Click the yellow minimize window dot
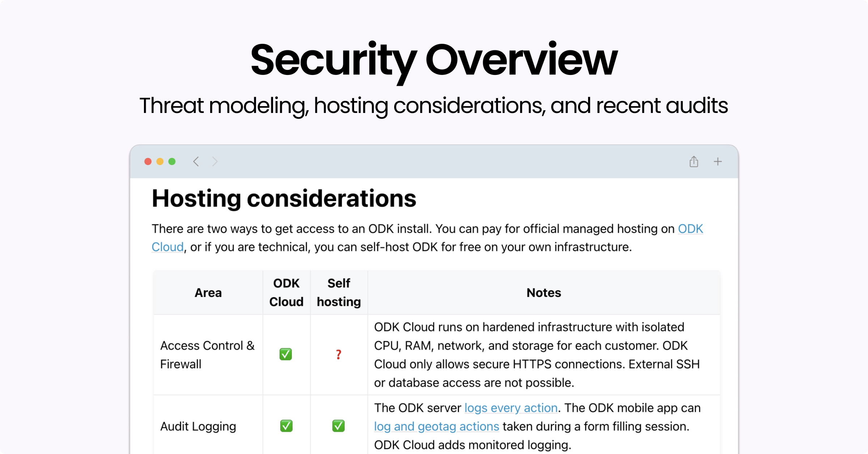The image size is (868, 454). pyautogui.click(x=160, y=161)
